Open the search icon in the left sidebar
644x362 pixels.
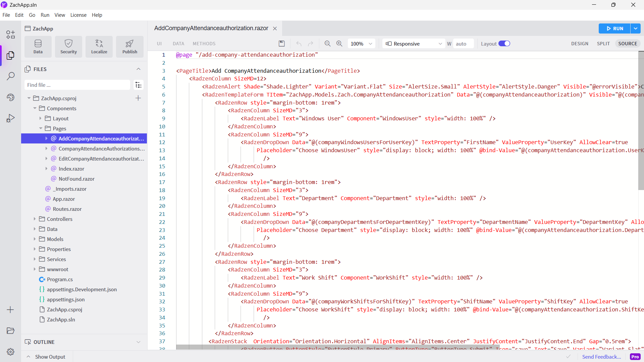click(10, 76)
